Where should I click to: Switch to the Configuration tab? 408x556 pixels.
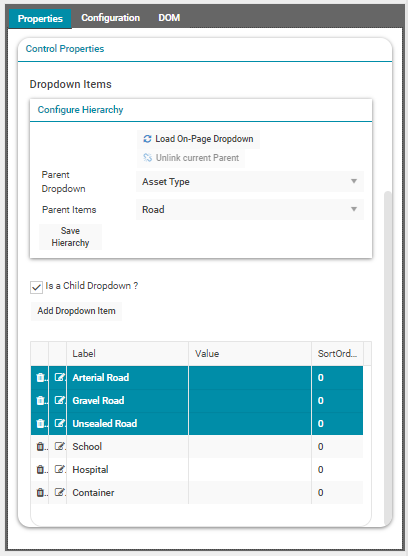[x=111, y=18]
